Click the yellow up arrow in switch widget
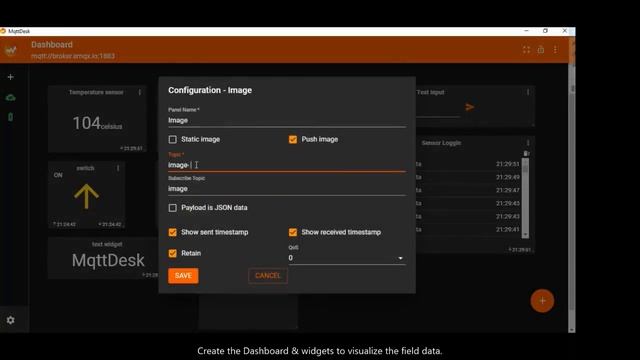This screenshot has width=640, height=360. click(86, 197)
